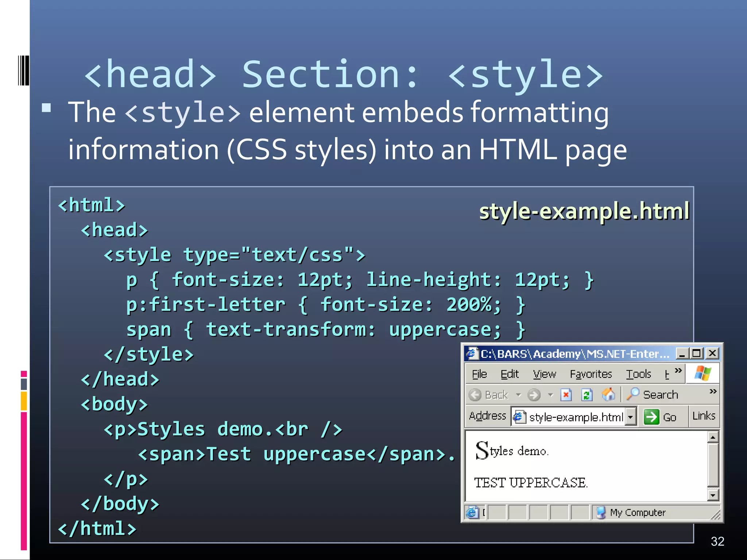Viewport: 747px width, 560px height.
Task: Open the Favorites menu
Action: tap(591, 374)
